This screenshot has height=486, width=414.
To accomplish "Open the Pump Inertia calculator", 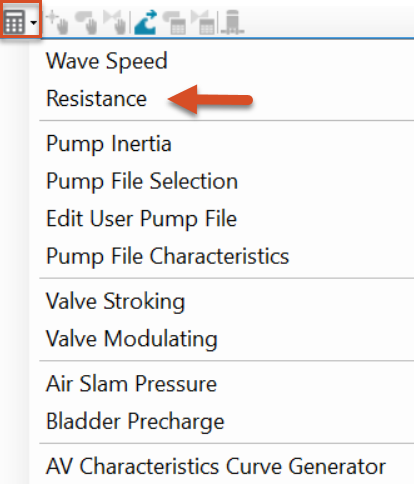I will pos(109,144).
